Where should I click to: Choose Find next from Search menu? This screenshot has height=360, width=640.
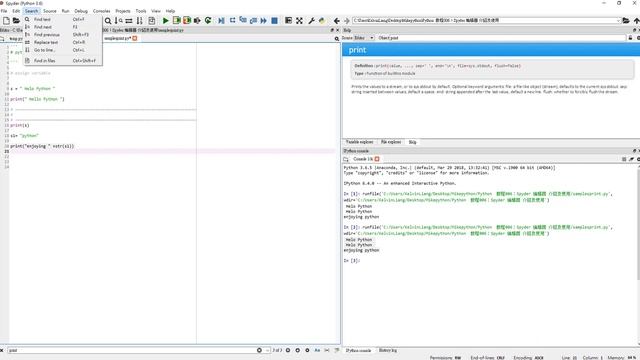(x=62, y=27)
